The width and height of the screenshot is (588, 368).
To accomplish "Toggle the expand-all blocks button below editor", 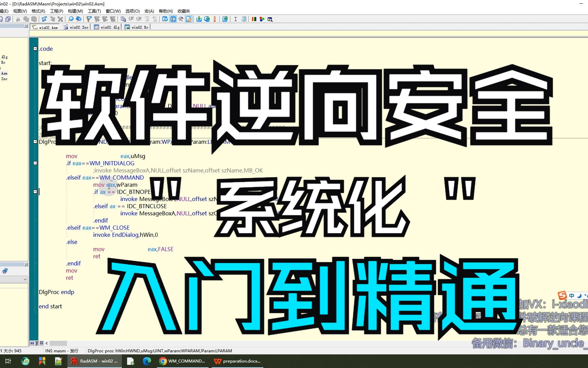I will point(37,343).
